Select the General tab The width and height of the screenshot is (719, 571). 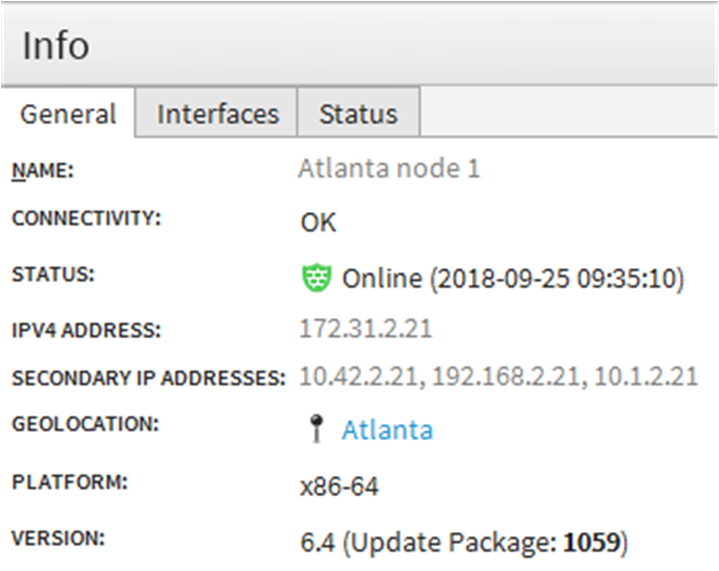click(x=68, y=113)
